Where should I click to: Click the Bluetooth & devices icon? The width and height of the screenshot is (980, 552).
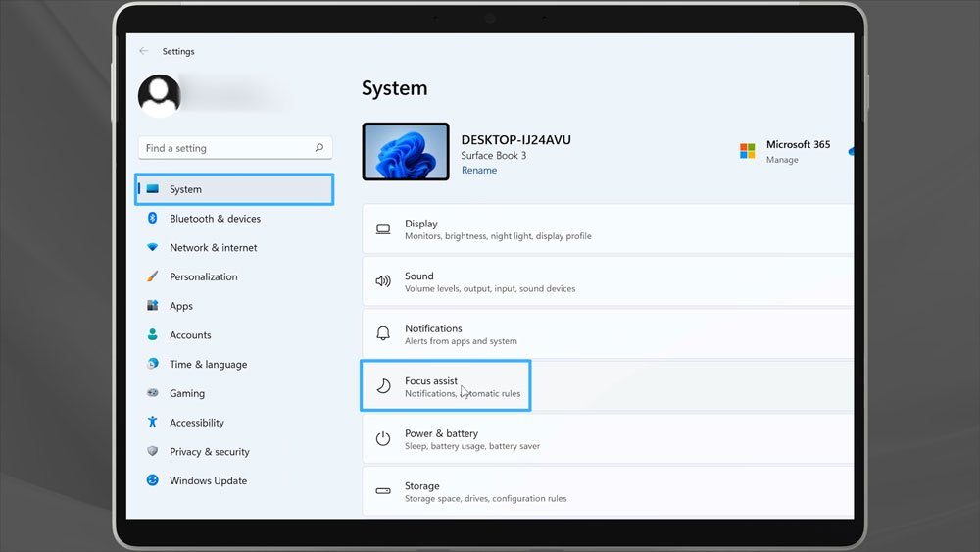pos(153,219)
